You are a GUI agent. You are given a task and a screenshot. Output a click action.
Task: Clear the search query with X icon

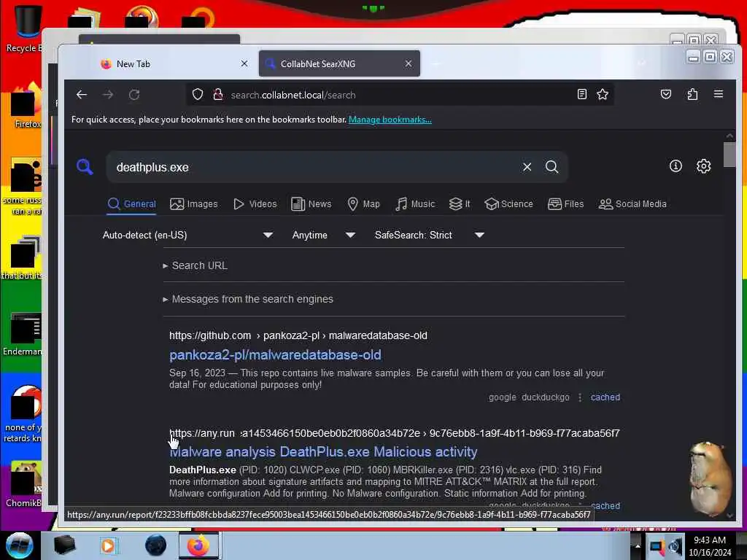click(x=527, y=167)
